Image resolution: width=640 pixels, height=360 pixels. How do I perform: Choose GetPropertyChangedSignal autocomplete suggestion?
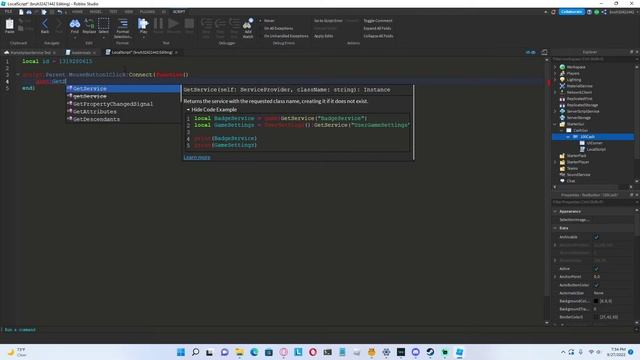[x=123, y=104]
